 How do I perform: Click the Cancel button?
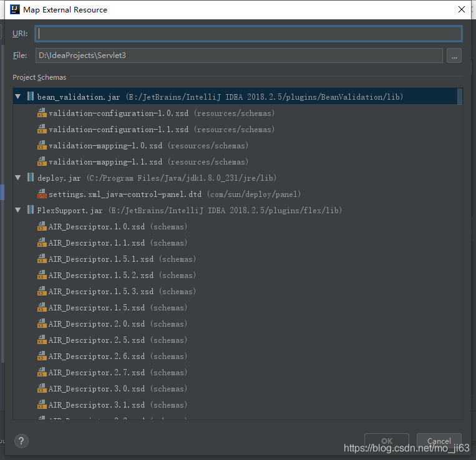click(439, 441)
